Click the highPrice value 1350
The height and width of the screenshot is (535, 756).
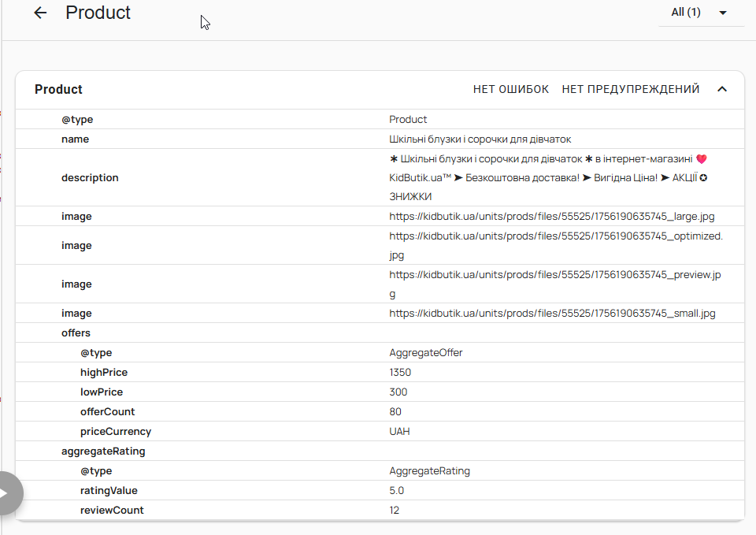400,373
